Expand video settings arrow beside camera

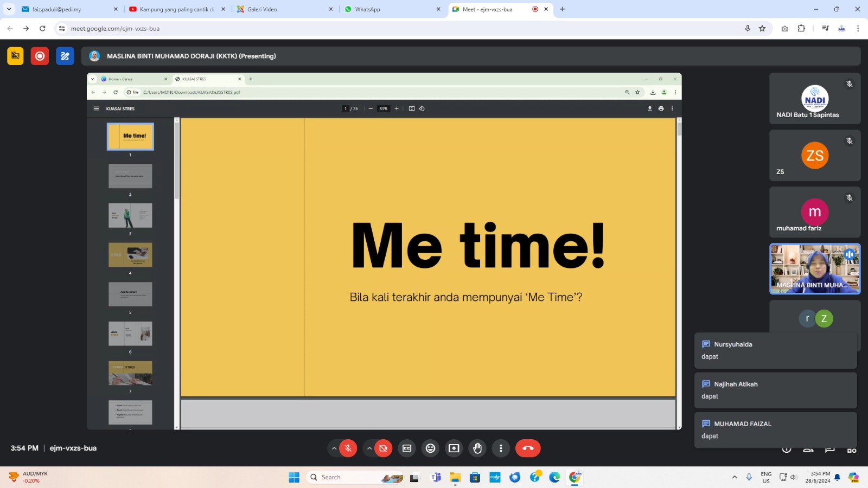coord(369,448)
